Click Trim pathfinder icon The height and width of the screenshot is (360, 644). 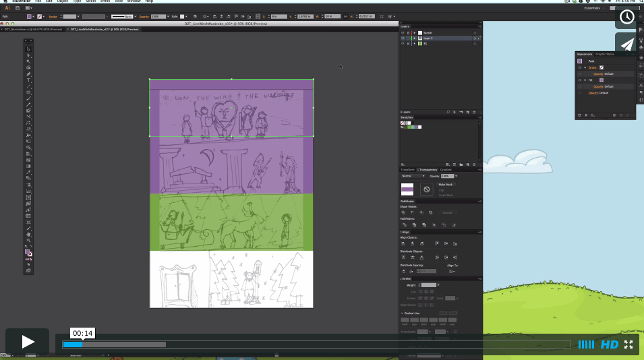point(414,225)
